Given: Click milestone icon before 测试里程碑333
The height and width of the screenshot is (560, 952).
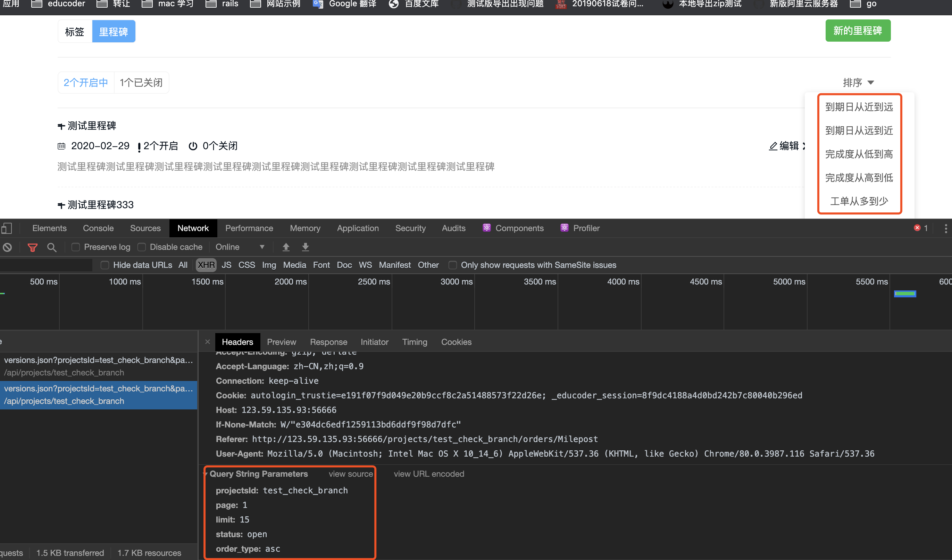Looking at the screenshot, I should [61, 205].
